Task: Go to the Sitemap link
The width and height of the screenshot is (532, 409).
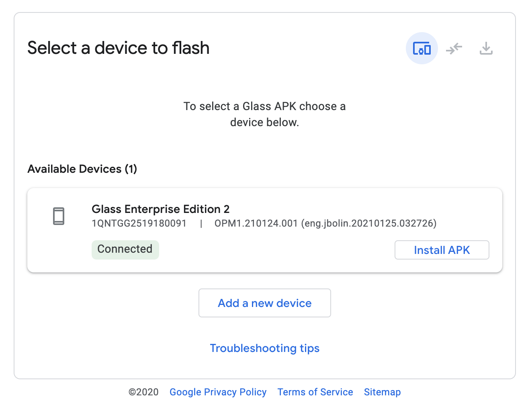Action: [382, 392]
